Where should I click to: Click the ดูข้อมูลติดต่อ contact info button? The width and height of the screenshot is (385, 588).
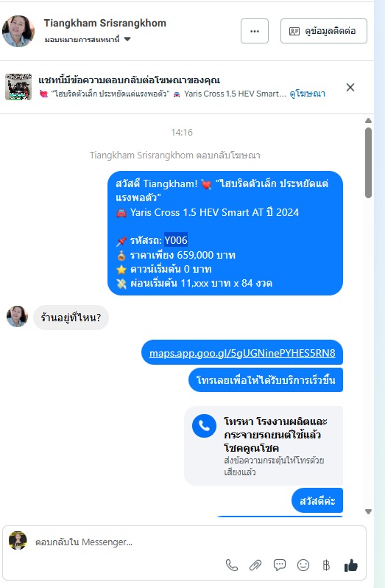pyautogui.click(x=324, y=31)
